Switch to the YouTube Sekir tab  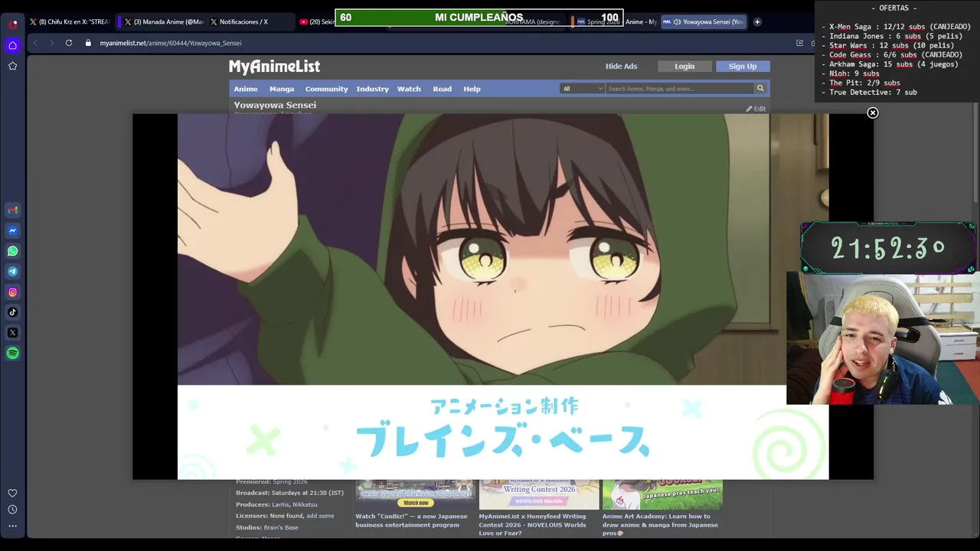316,21
